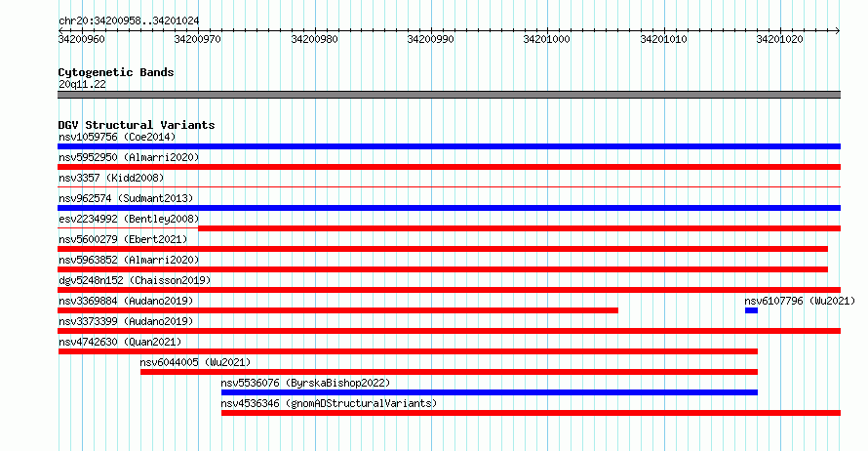Click ruler position 34200980
Viewport: 868px width, 451px height.
pyautogui.click(x=314, y=39)
